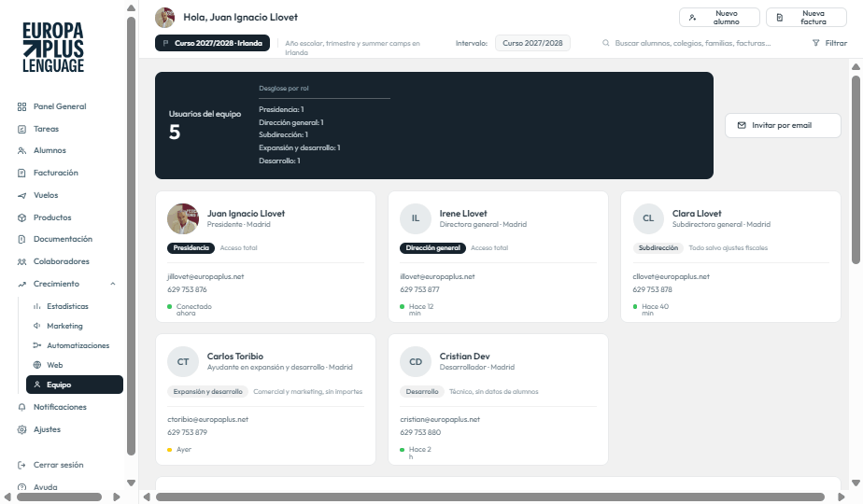This screenshot has height=504, width=863.
Task: Click the Estadísticas bar chart icon
Action: click(x=36, y=306)
